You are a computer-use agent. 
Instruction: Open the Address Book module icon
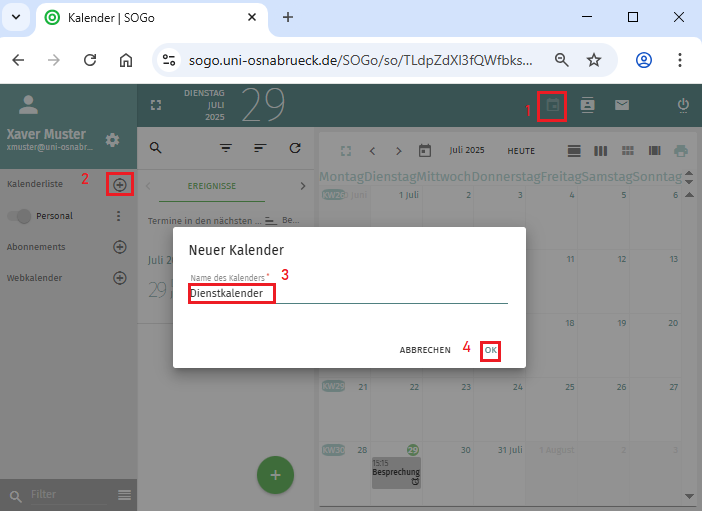click(x=588, y=105)
